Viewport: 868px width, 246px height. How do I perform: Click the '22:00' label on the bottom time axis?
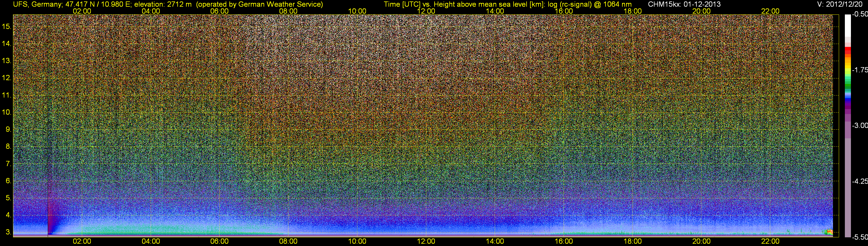click(x=770, y=241)
